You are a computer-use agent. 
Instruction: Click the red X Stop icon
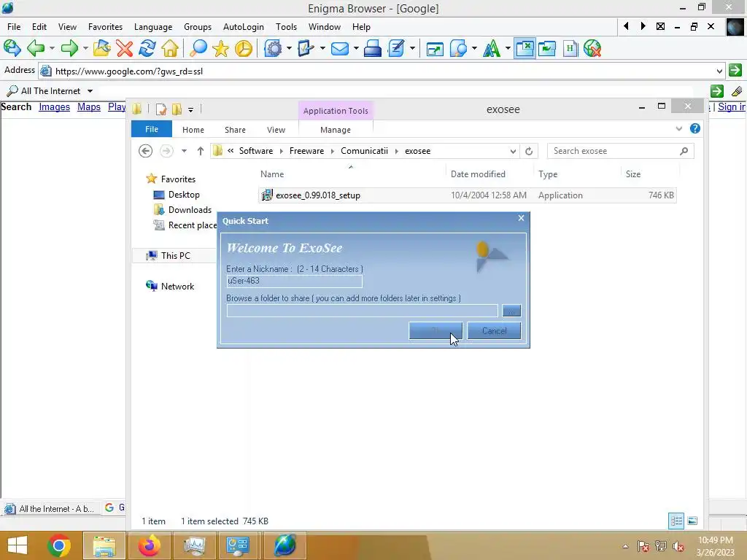pyautogui.click(x=124, y=48)
